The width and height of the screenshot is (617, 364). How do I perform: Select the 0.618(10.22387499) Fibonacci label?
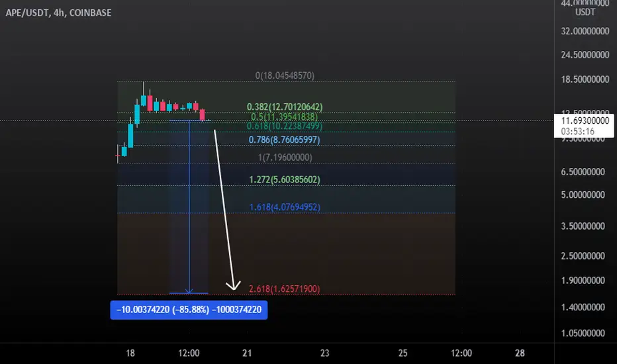tap(285, 126)
